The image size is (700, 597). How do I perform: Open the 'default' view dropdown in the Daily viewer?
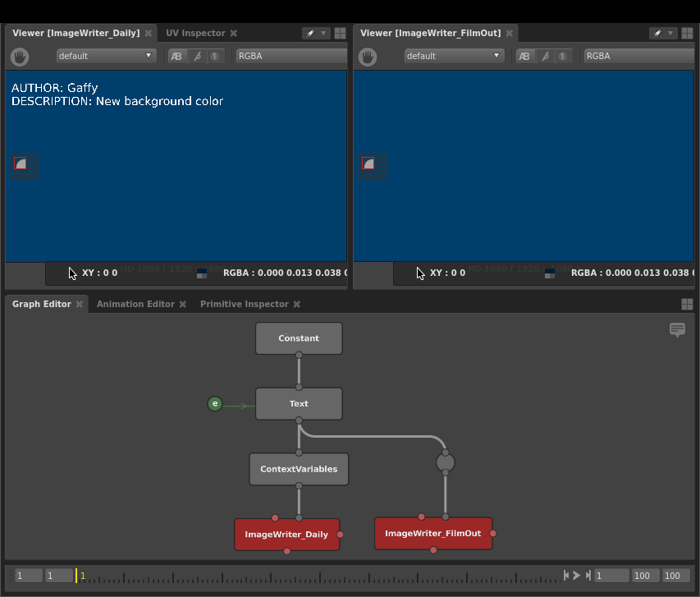coord(106,56)
